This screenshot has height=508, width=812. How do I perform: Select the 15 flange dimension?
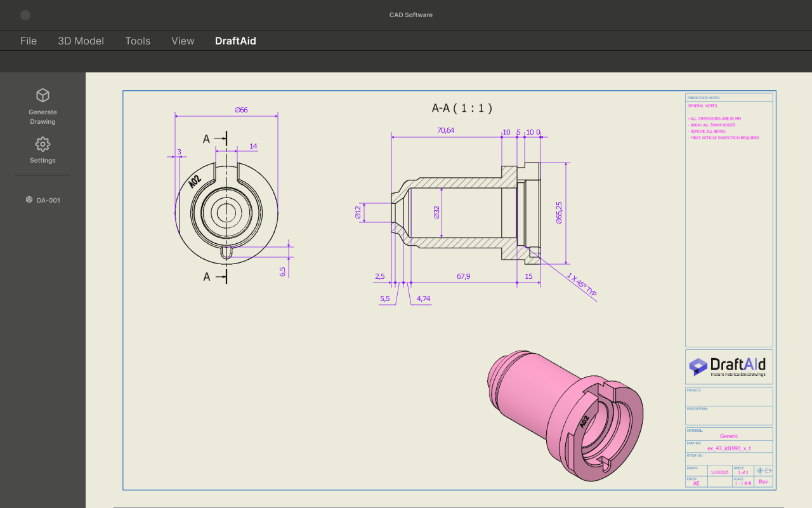[x=528, y=276]
